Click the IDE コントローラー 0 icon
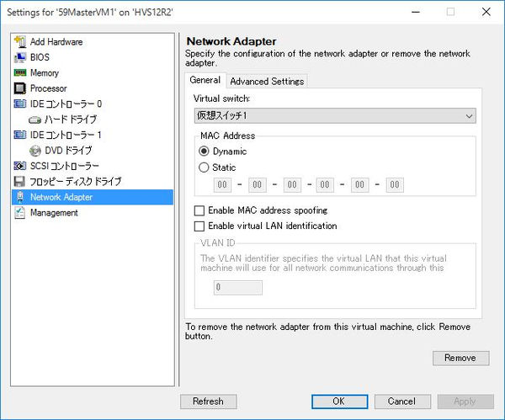This screenshot has width=505, height=420. pos(21,104)
